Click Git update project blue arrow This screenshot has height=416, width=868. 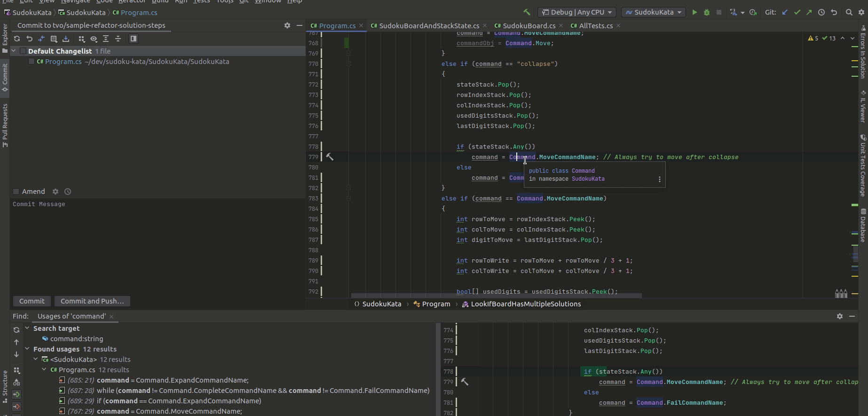click(x=785, y=13)
